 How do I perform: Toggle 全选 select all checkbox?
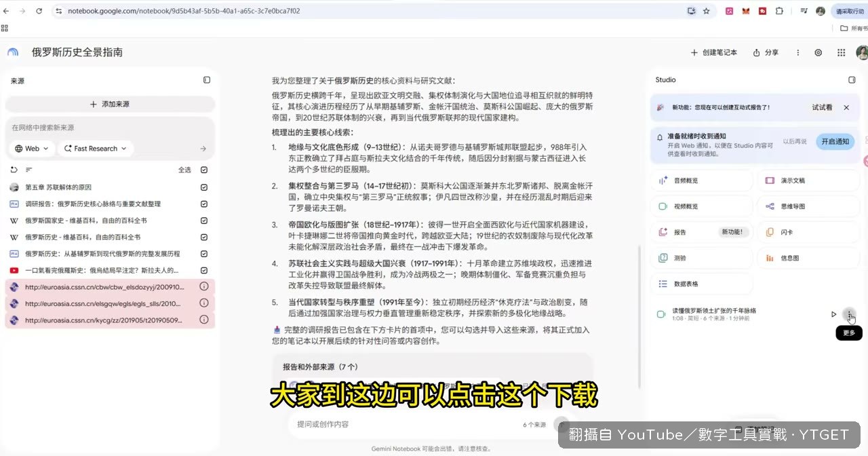[x=204, y=170]
